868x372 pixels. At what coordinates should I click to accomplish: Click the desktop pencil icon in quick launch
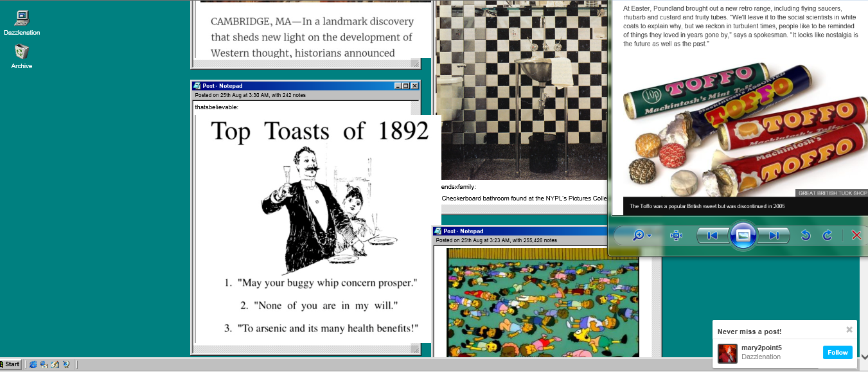pos(55,364)
